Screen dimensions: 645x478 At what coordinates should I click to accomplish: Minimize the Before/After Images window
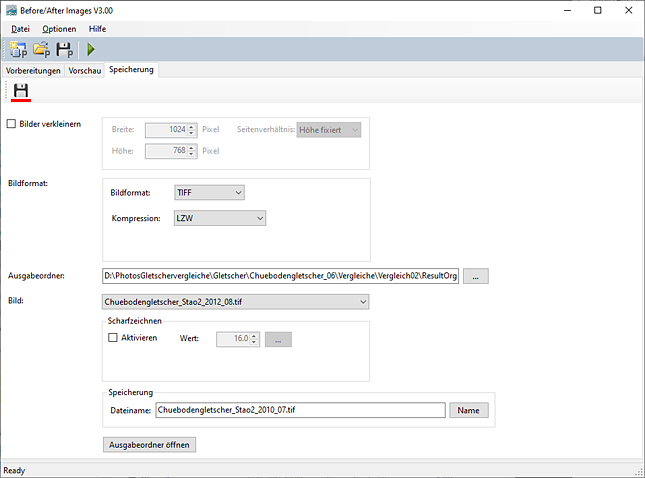568,10
